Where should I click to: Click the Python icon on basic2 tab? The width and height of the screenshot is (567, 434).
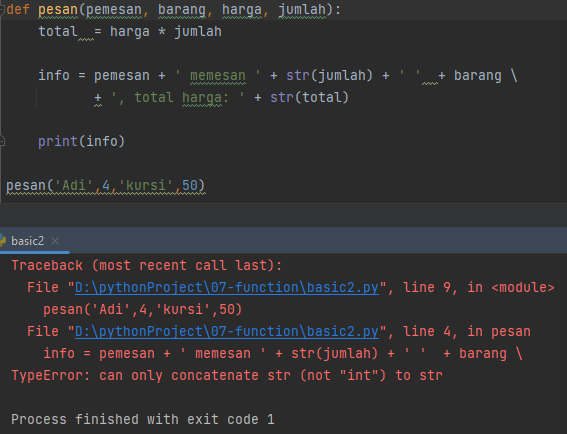coord(3,241)
